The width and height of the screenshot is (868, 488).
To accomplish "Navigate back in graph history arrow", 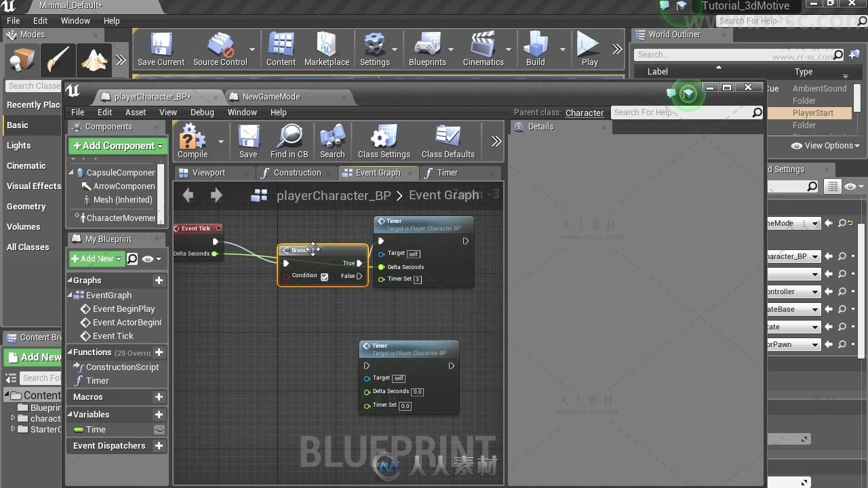I will 188,195.
